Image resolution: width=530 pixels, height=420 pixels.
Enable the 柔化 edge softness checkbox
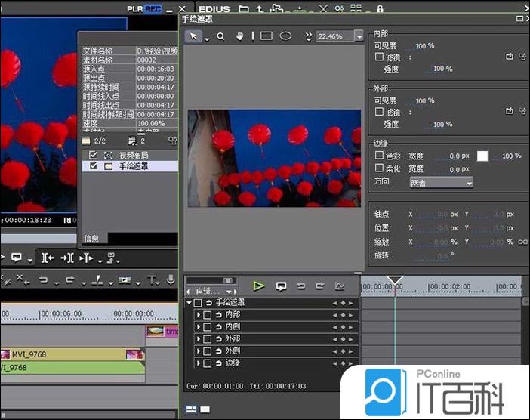pyautogui.click(x=380, y=168)
